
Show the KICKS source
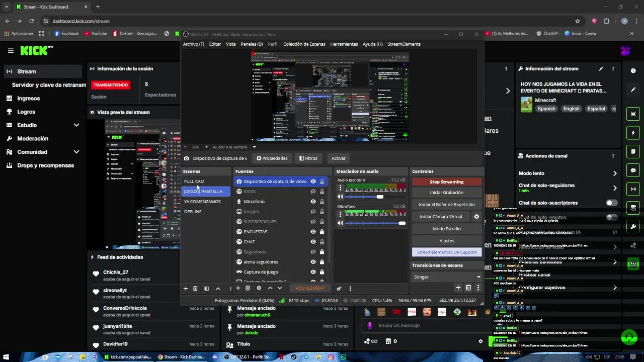point(313,192)
